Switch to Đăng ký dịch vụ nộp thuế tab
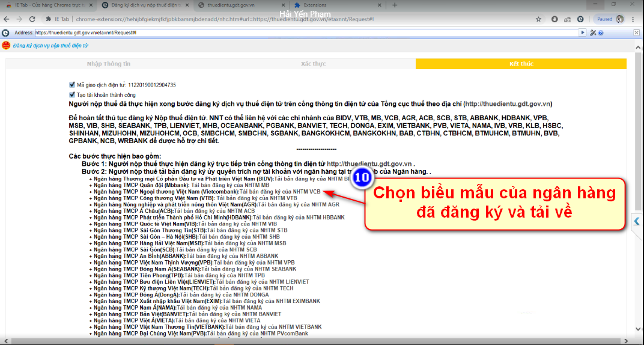644x345 pixels. click(145, 5)
